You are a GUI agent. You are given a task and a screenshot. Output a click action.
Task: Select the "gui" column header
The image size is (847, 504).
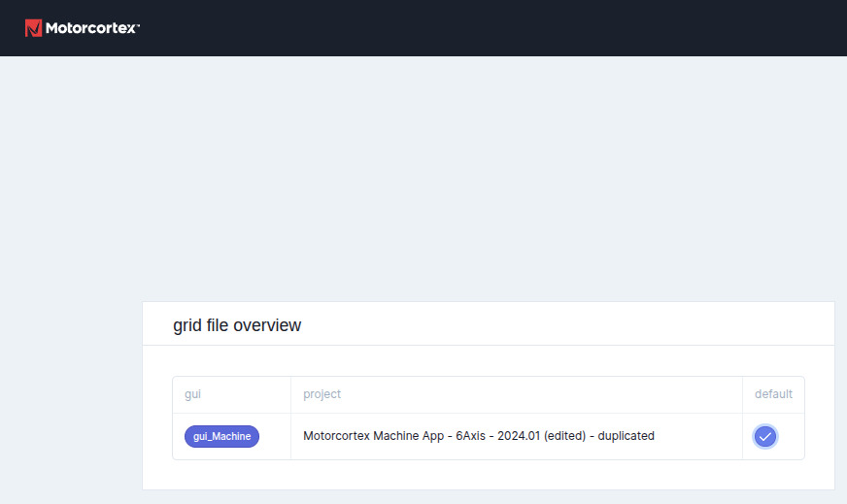[192, 394]
